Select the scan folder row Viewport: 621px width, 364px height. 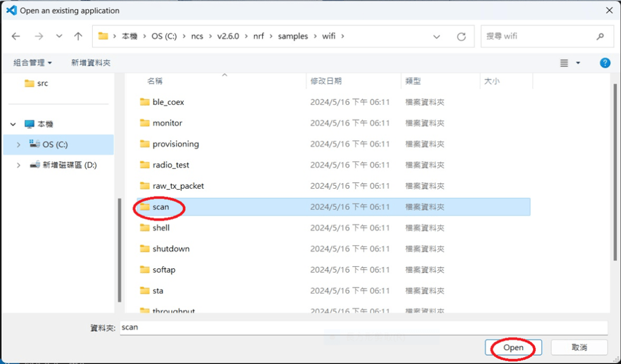[333, 207]
